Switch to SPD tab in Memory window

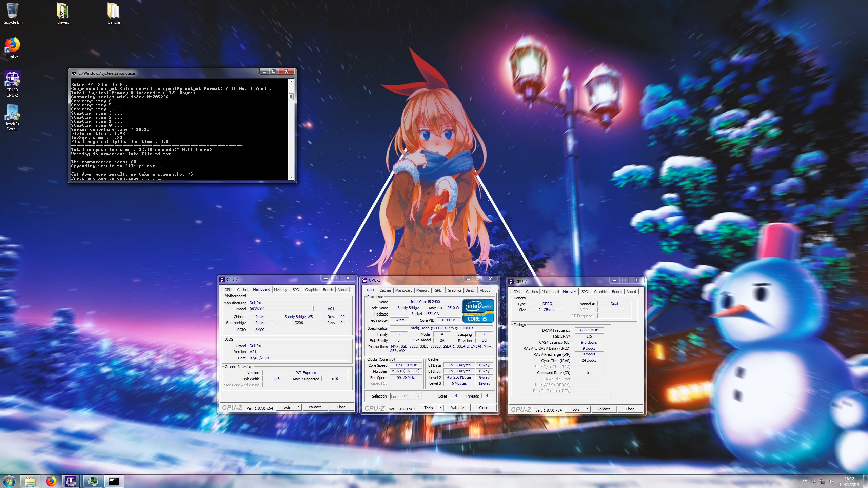(585, 292)
